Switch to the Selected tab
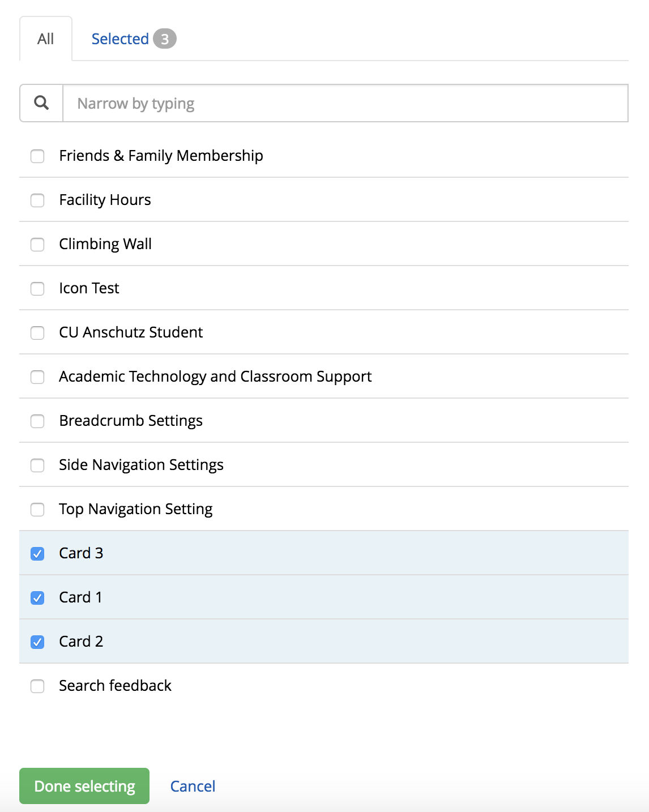649x812 pixels. pyautogui.click(x=119, y=39)
